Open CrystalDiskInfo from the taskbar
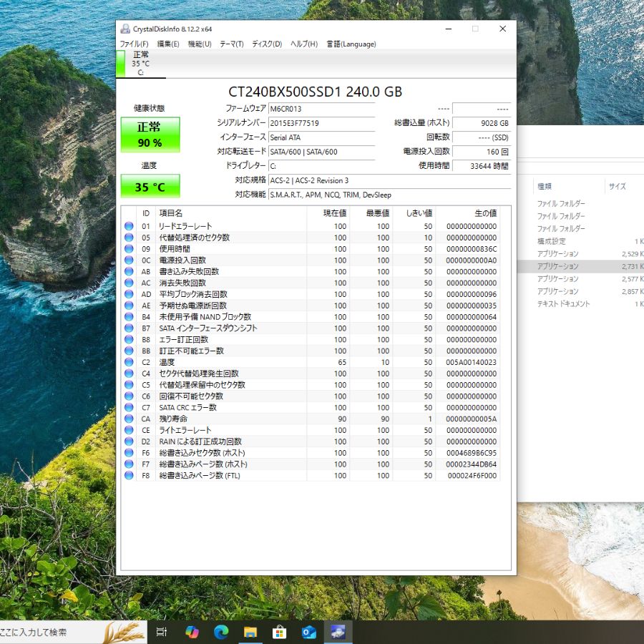644x644 pixels. (x=338, y=632)
